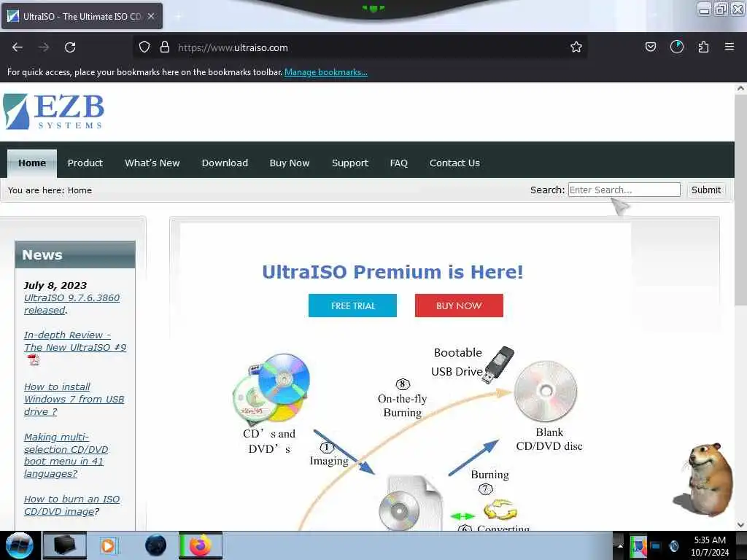Open the Firefox taskbar icon
The width and height of the screenshot is (747, 560).
coord(201,545)
